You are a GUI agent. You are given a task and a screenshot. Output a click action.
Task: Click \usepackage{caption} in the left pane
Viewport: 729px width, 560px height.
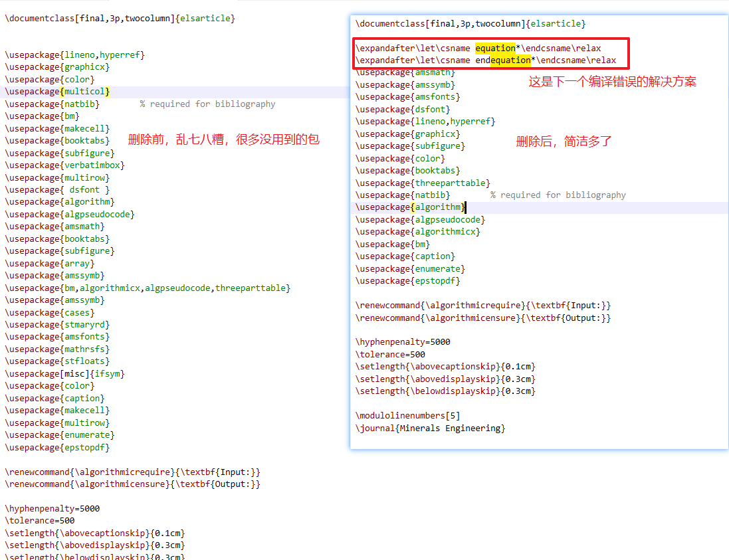[55, 399]
